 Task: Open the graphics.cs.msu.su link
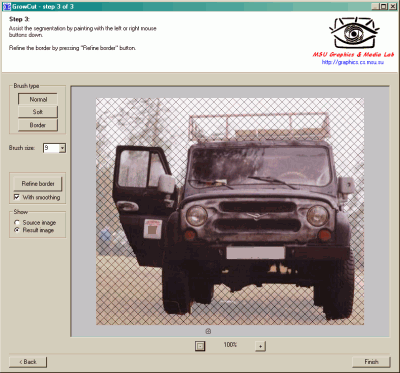coord(353,62)
